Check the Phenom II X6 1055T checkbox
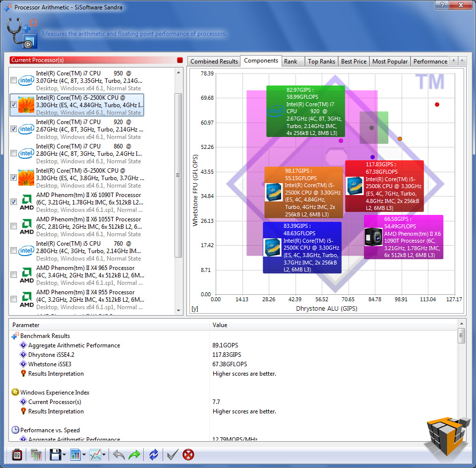This screenshot has width=476, height=468. (x=13, y=226)
